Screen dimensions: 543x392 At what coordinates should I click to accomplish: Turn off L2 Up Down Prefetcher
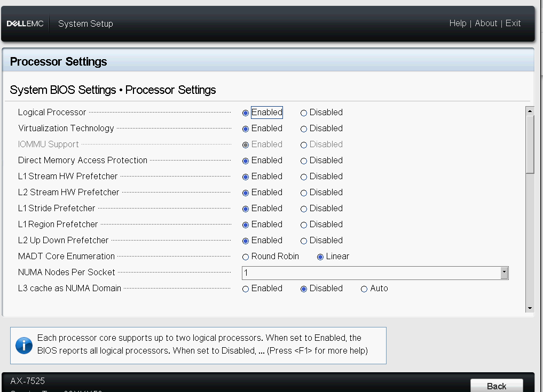click(x=304, y=241)
